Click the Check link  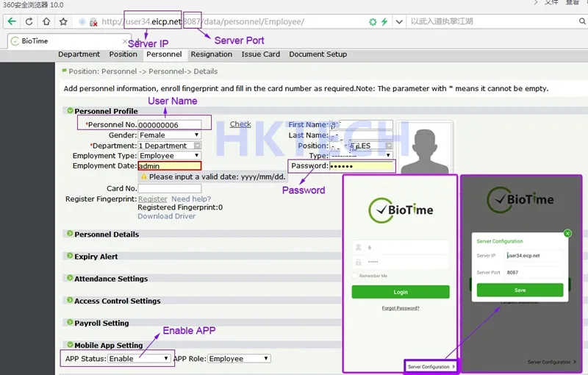(x=240, y=124)
